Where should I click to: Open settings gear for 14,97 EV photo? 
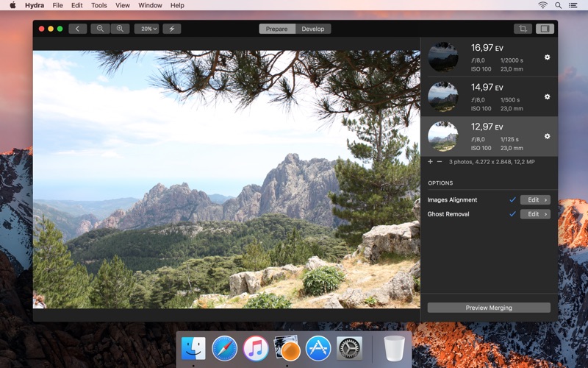coord(547,96)
